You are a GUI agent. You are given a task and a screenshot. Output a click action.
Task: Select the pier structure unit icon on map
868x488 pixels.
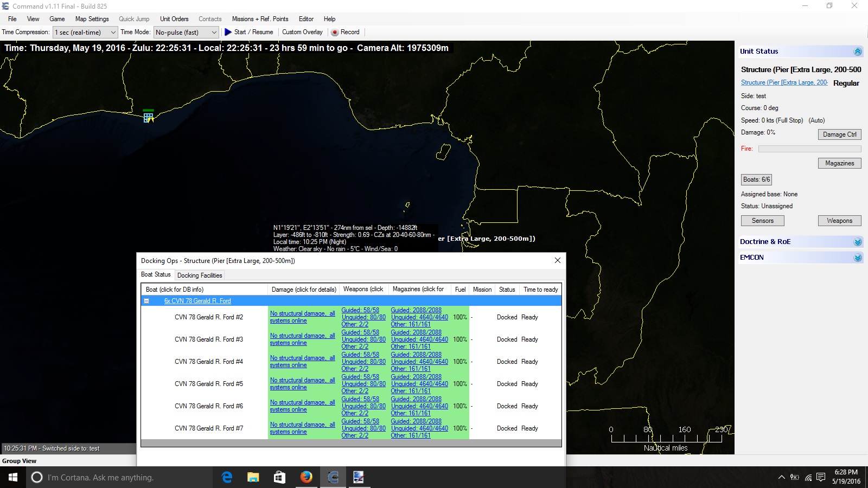coord(148,117)
